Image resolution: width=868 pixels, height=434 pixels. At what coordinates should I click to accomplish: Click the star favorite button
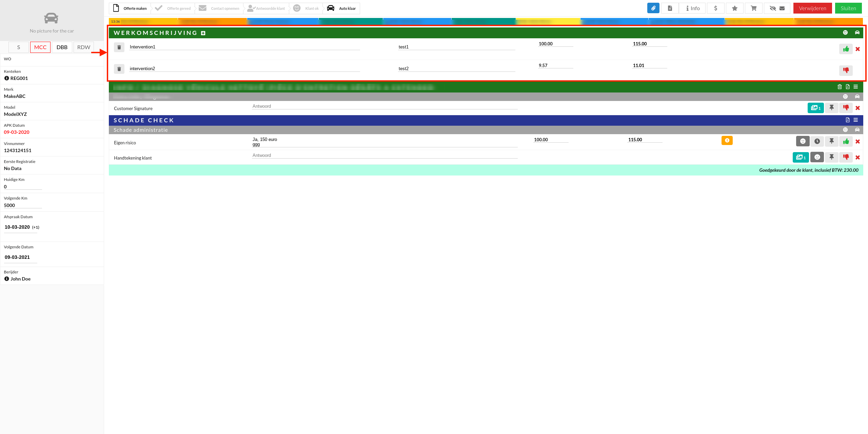point(734,8)
